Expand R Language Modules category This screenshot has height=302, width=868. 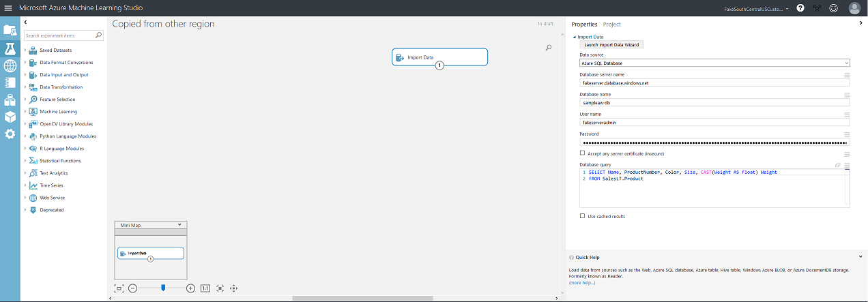(x=25, y=149)
